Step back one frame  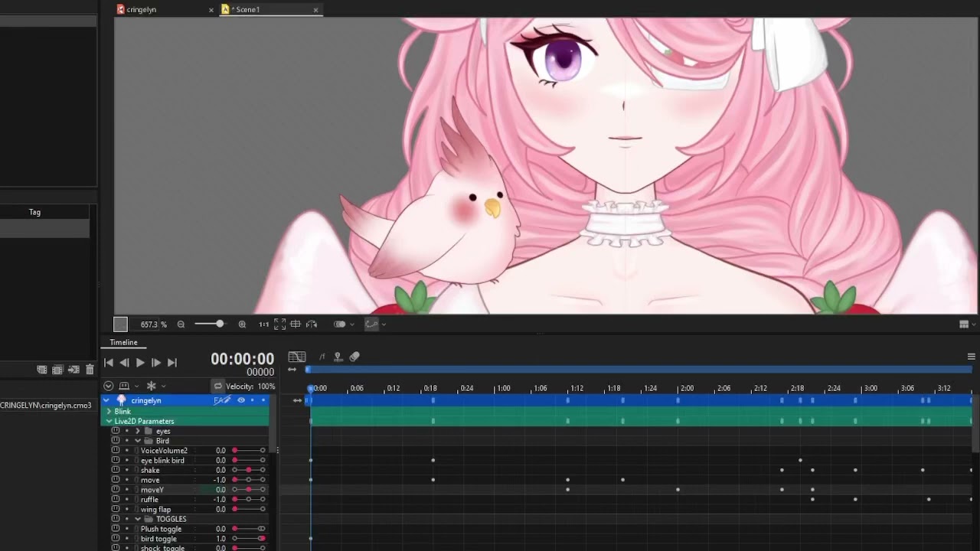[124, 363]
